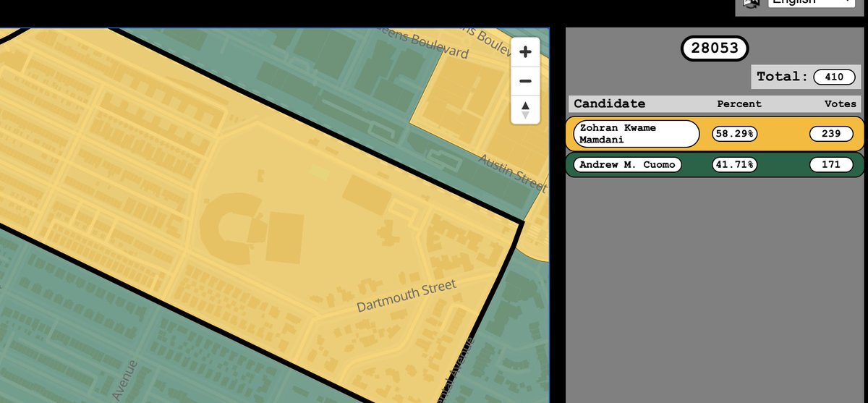This screenshot has height=403, width=868.
Task: Click Cuomo's 171 votes value
Action: [x=831, y=164]
